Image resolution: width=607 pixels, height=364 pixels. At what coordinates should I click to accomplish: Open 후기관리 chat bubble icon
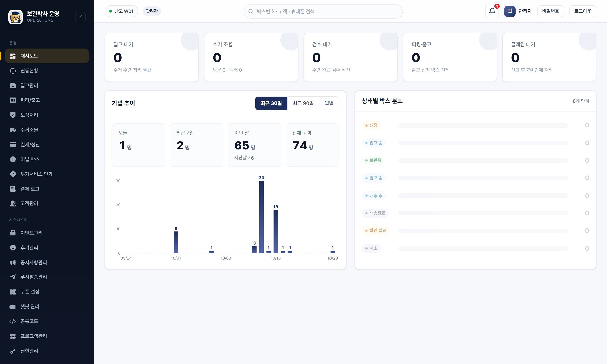coord(13,248)
